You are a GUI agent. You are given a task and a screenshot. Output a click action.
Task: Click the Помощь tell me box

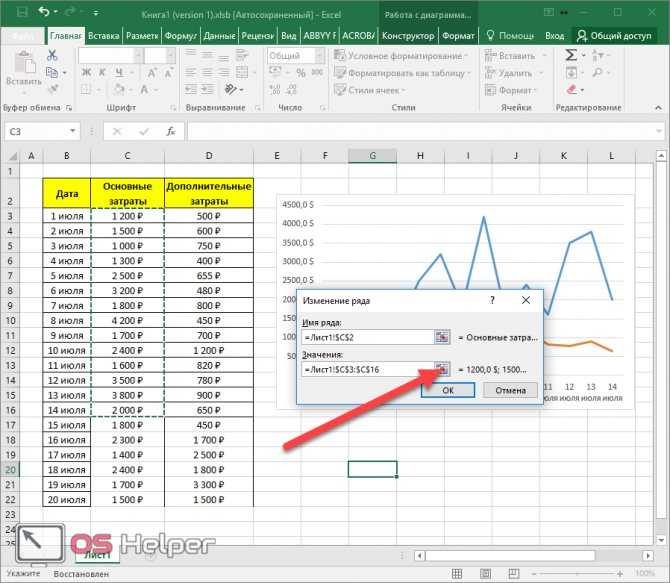511,35
